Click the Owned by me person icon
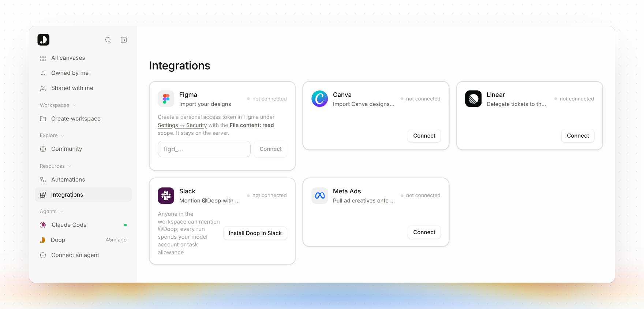Image resolution: width=644 pixels, height=309 pixels. (43, 73)
